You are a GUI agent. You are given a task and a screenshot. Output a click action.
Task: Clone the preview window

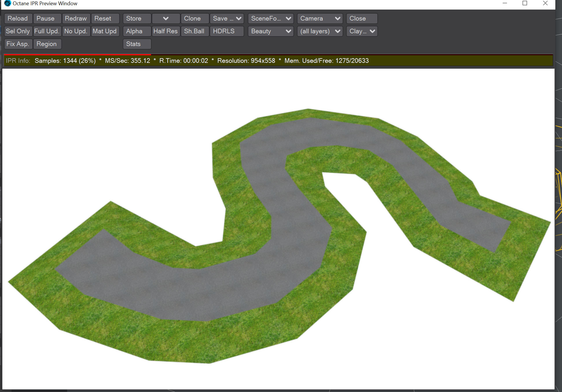click(x=194, y=19)
